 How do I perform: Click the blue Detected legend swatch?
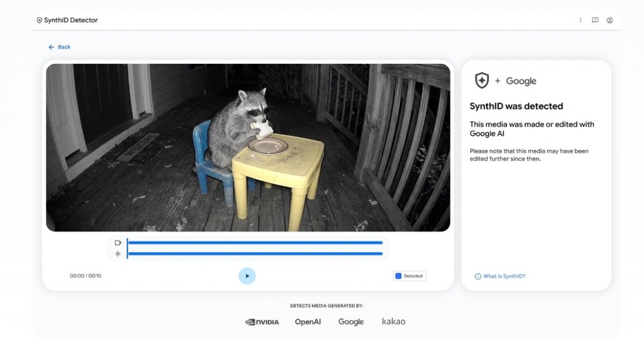398,276
